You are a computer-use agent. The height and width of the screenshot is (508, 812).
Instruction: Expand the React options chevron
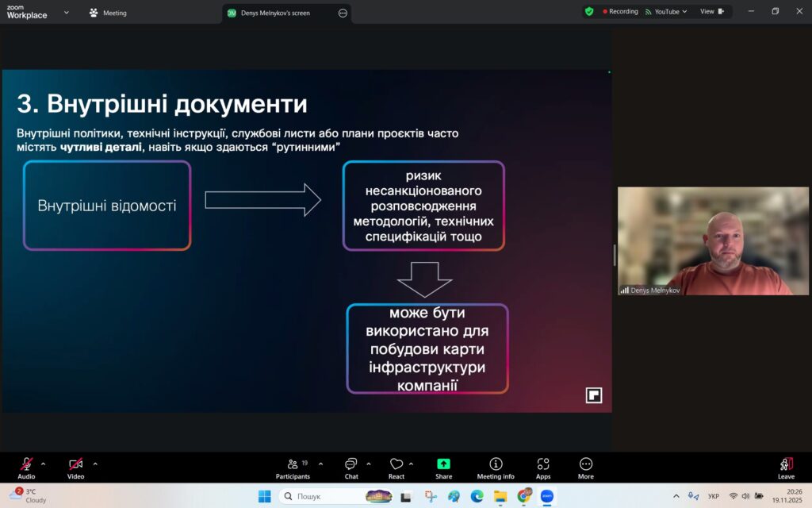point(411,464)
